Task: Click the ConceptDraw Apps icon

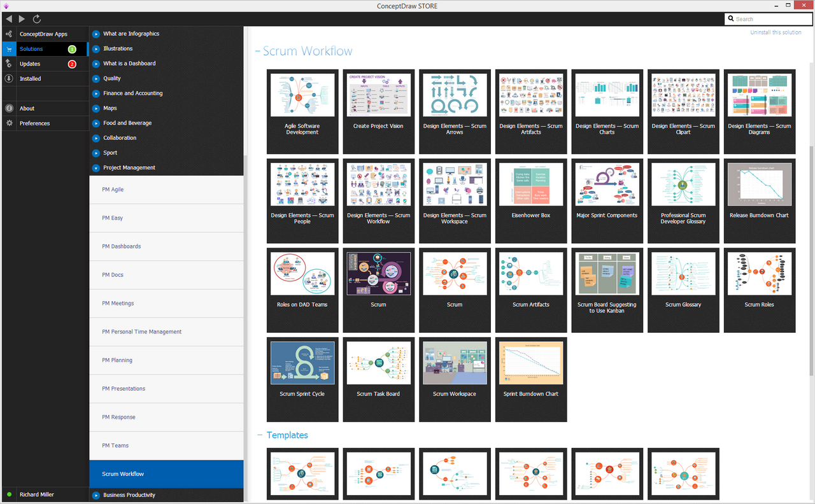Action: click(x=9, y=34)
